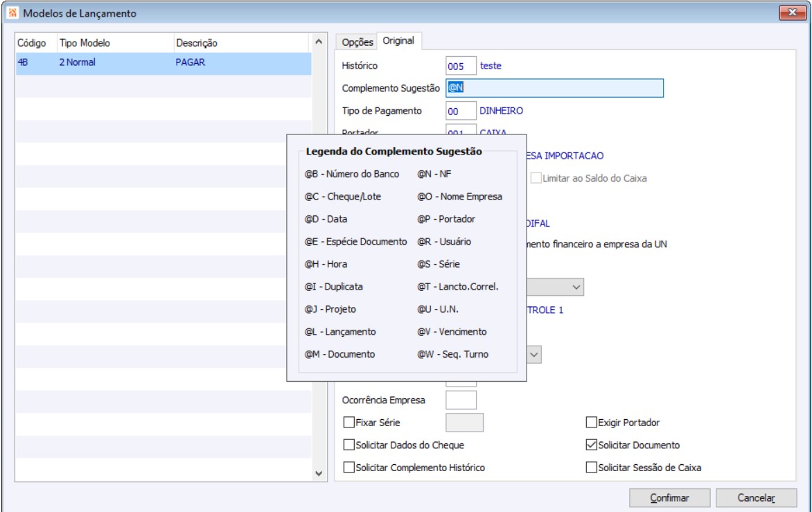The height and width of the screenshot is (512, 812).
Task: Click the '@O - Nome Empresa' legend entry
Action: 459,197
